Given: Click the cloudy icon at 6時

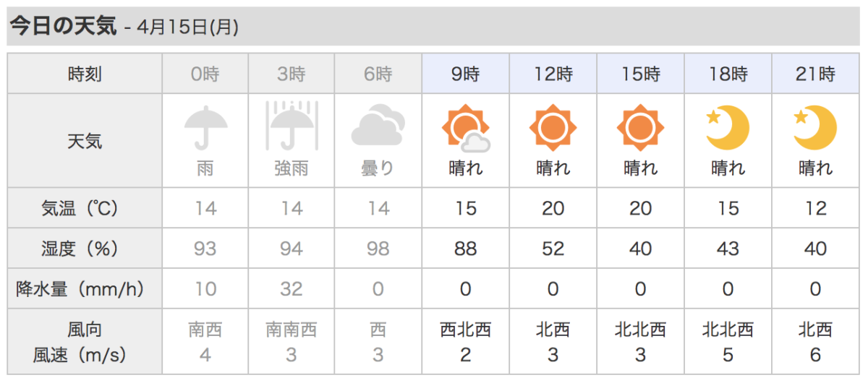Looking at the screenshot, I should tap(378, 126).
